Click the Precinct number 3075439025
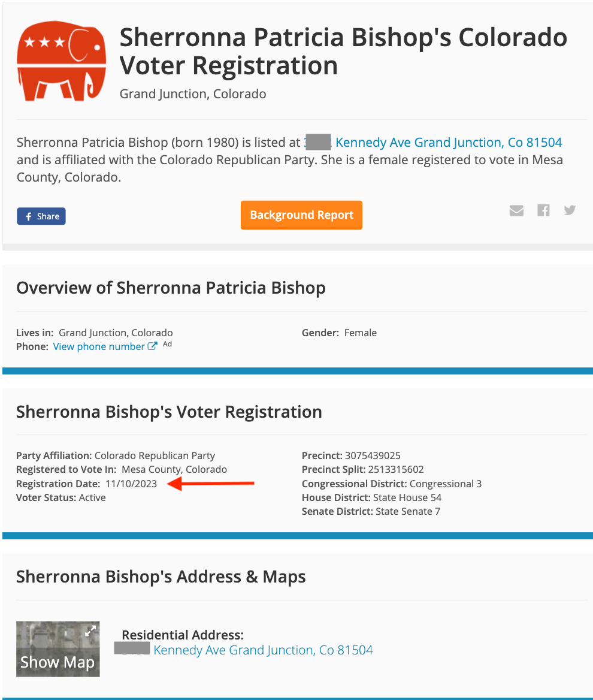 click(373, 456)
